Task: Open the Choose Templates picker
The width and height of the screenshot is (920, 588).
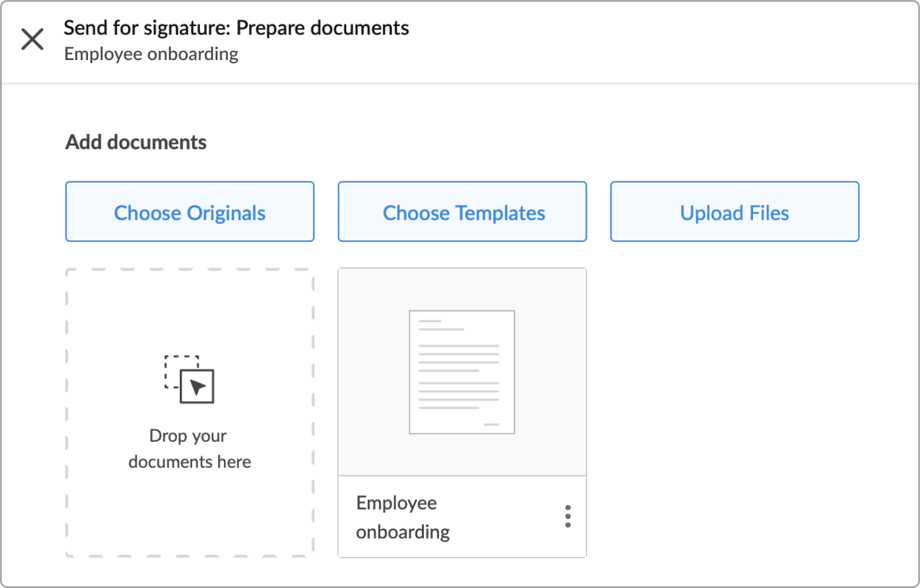Action: pyautogui.click(x=463, y=212)
